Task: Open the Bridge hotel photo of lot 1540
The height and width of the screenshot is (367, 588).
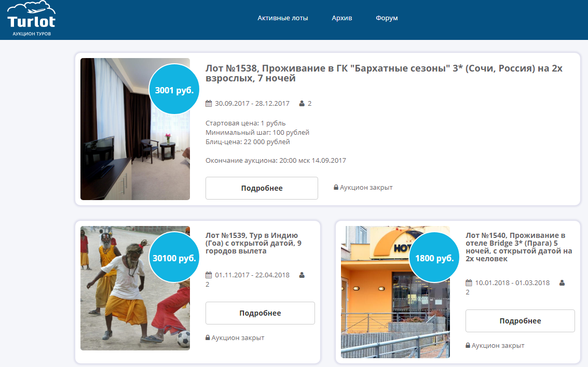Action: (x=395, y=292)
